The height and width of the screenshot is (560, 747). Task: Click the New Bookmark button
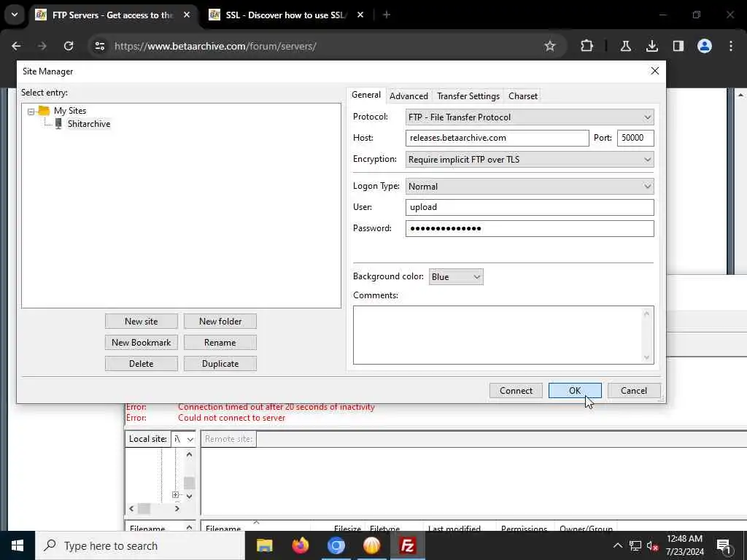[x=141, y=343]
